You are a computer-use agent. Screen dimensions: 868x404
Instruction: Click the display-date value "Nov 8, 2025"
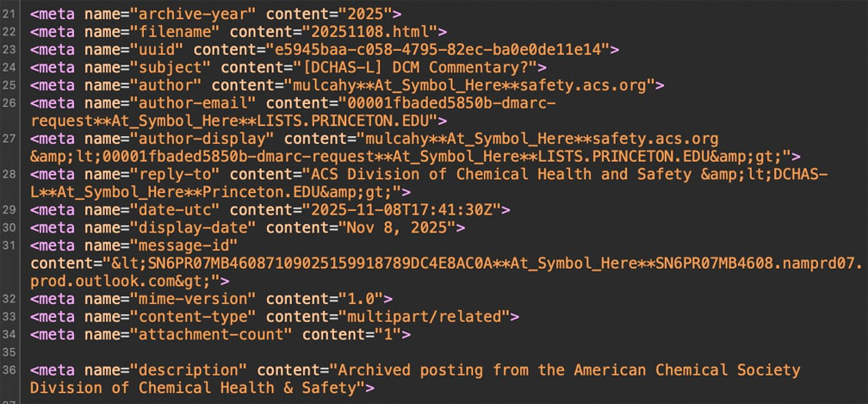point(397,227)
